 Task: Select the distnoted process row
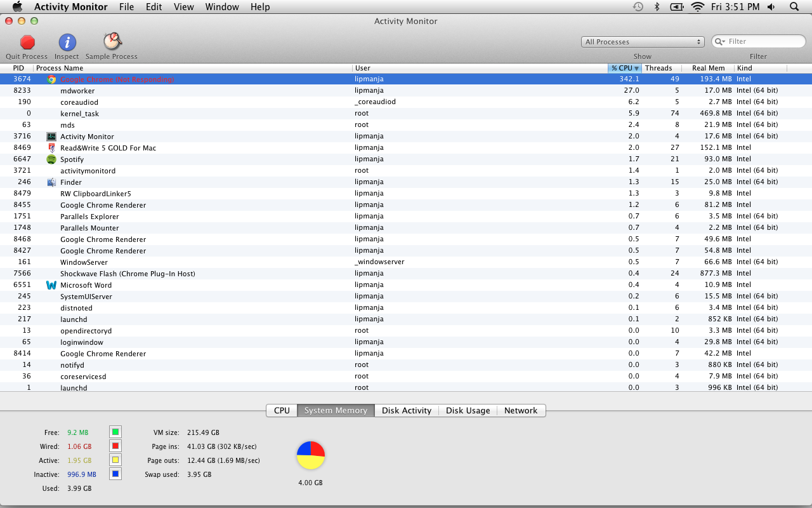(406, 308)
